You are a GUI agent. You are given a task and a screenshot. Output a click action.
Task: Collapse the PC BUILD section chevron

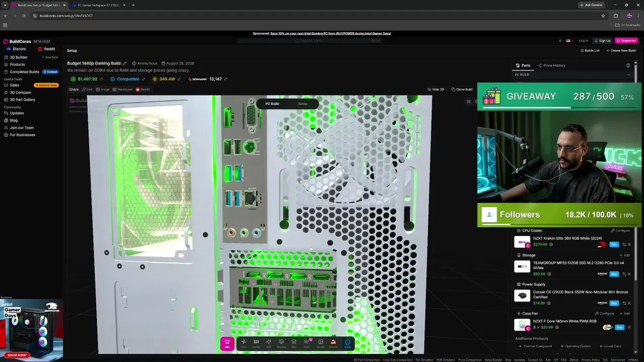pyautogui.click(x=628, y=75)
